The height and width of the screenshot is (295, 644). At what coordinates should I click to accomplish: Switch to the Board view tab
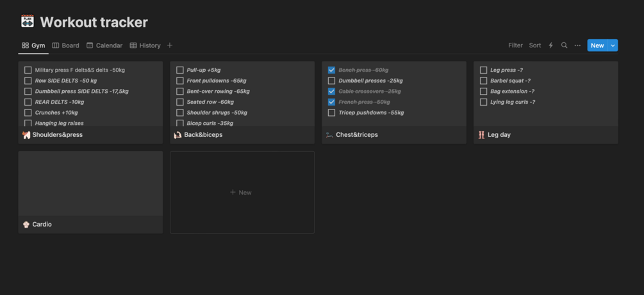click(66, 45)
